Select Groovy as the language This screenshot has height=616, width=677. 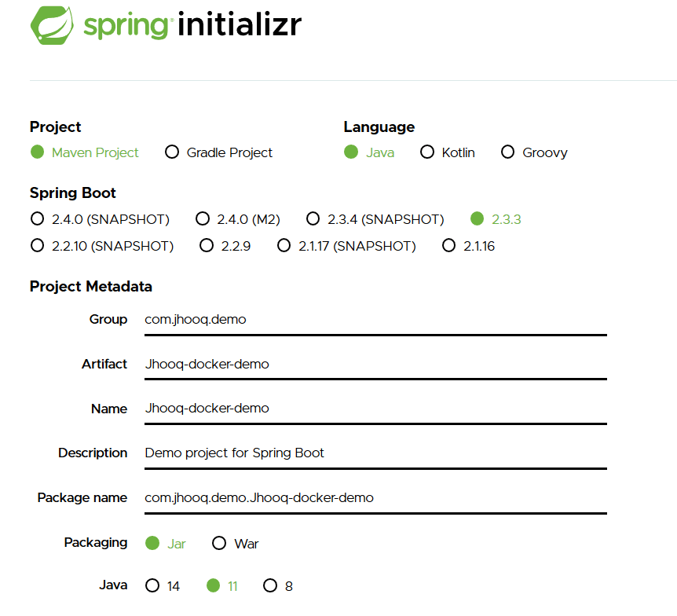507,152
